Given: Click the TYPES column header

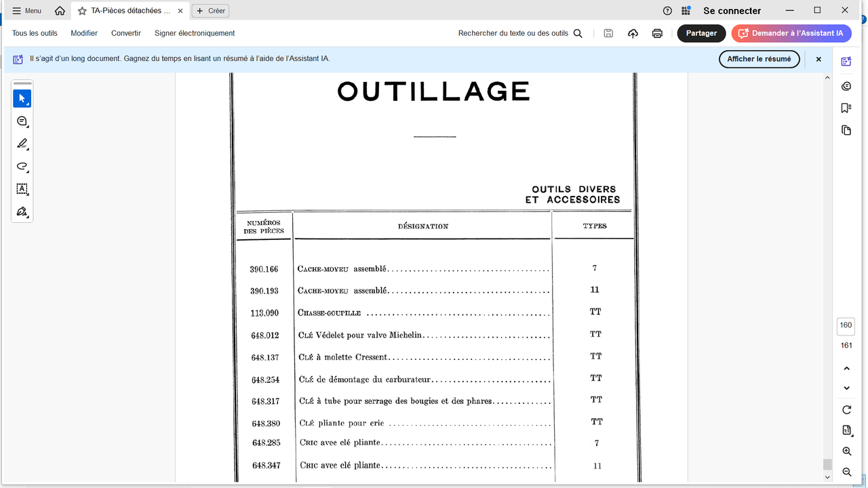Looking at the screenshot, I should (x=595, y=226).
